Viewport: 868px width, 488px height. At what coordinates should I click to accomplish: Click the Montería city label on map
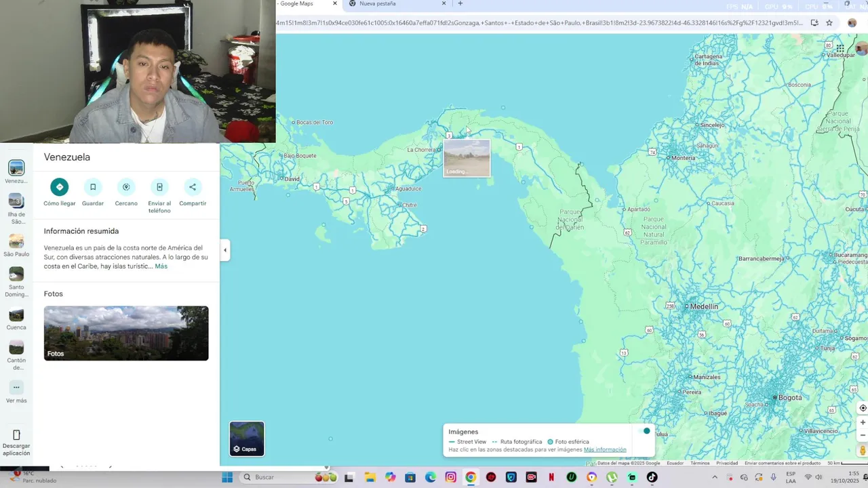pyautogui.click(x=683, y=158)
